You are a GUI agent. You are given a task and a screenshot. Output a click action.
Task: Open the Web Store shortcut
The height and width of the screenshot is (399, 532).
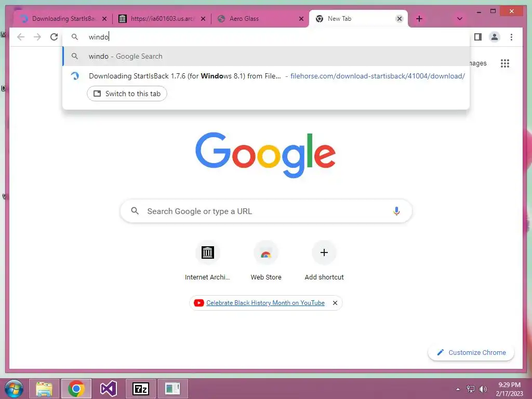[266, 261]
